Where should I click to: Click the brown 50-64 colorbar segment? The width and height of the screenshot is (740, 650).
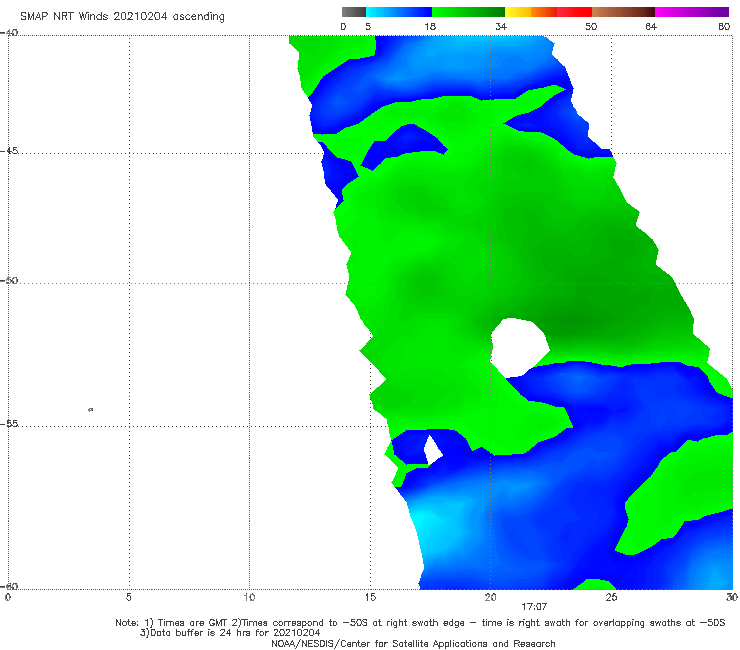(x=623, y=12)
